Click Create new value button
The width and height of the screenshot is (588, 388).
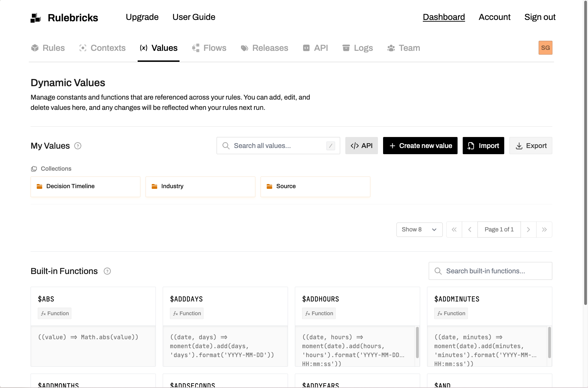[x=420, y=146]
